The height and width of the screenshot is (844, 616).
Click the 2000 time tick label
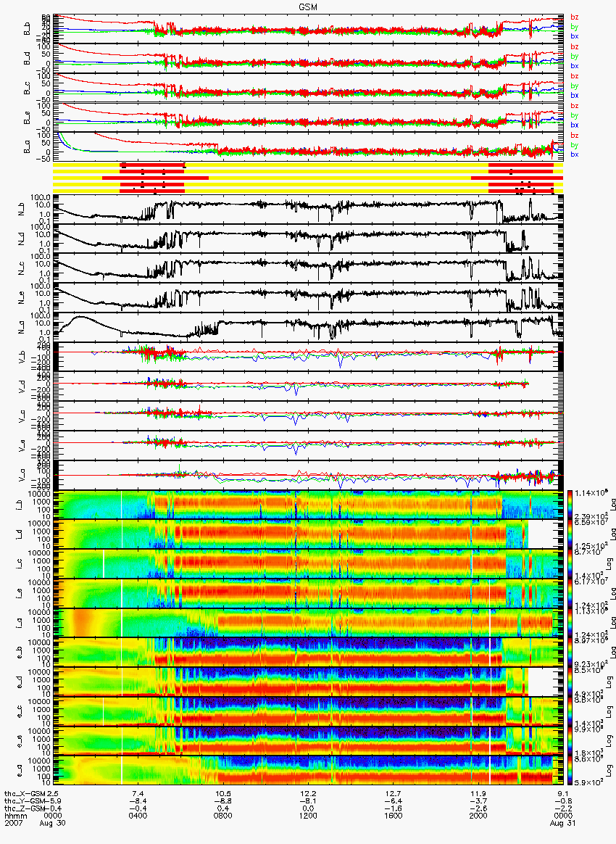[x=478, y=815]
